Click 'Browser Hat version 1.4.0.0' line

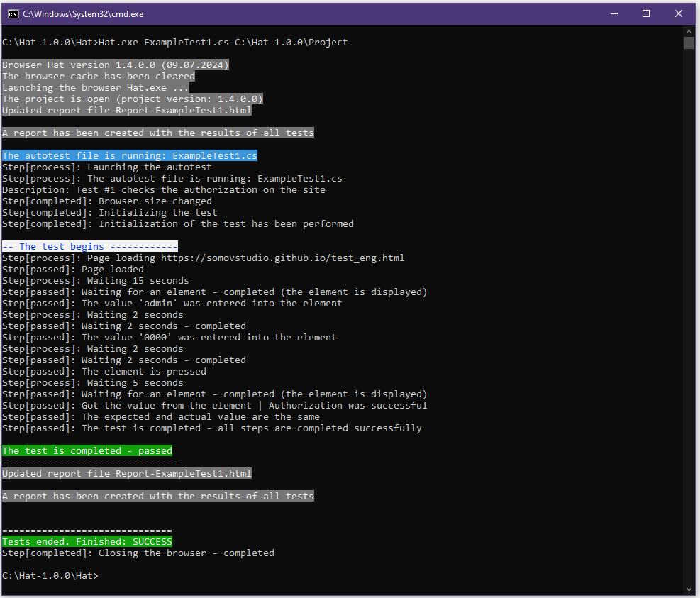[x=116, y=65]
